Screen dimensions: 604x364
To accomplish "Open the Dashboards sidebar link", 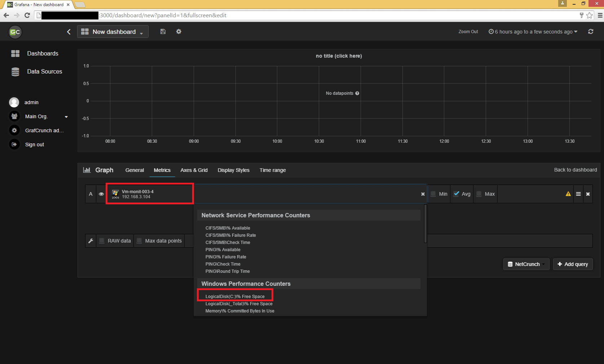I will click(43, 53).
